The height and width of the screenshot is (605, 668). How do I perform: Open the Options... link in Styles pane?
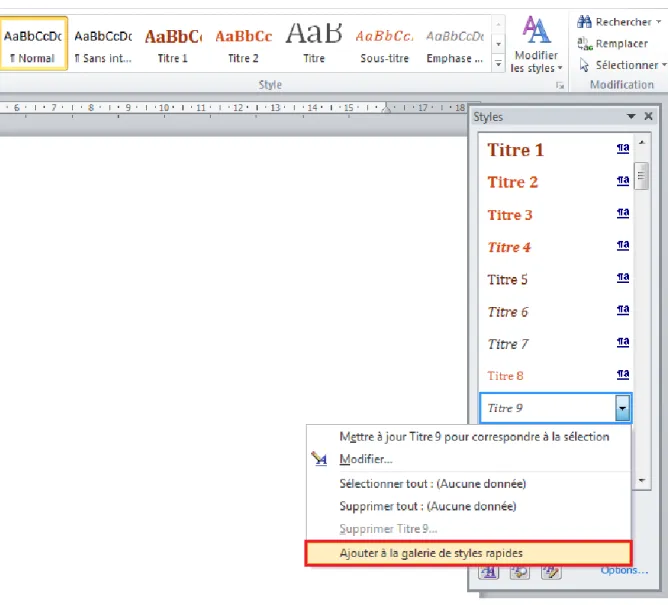click(624, 570)
